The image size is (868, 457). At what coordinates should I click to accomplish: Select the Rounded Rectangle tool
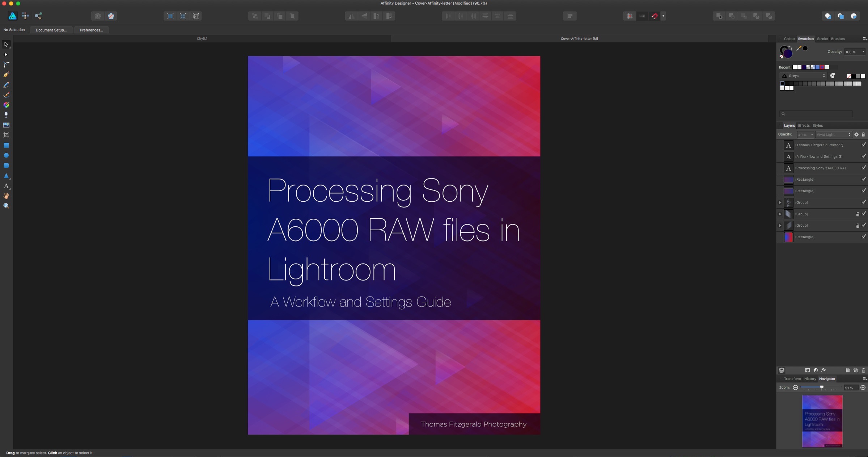6,165
